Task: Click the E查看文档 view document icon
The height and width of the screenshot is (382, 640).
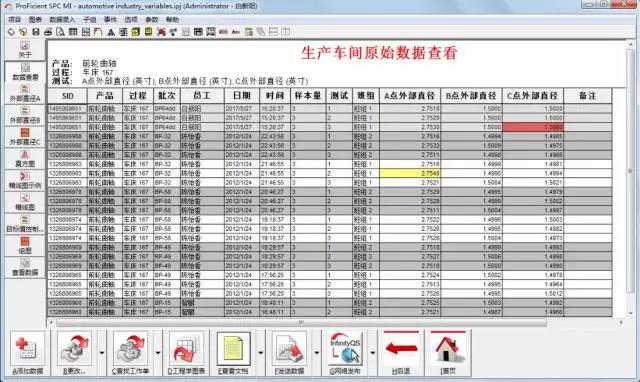Action: [x=233, y=353]
